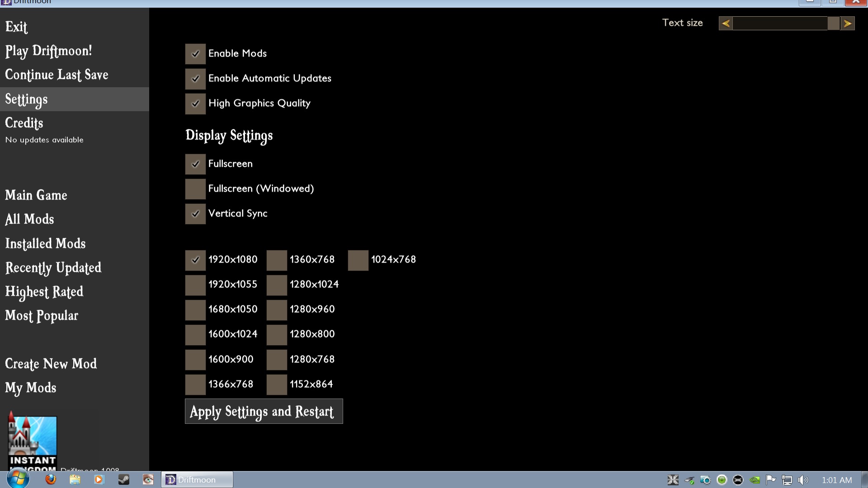Click the safely remove hardware tray icon
This screenshot has width=868, height=488.
pos(689,480)
